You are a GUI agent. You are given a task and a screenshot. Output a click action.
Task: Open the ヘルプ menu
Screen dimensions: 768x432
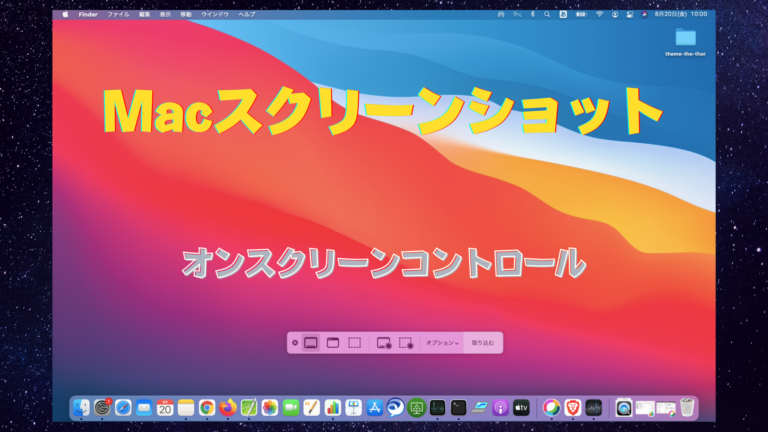pyautogui.click(x=247, y=14)
